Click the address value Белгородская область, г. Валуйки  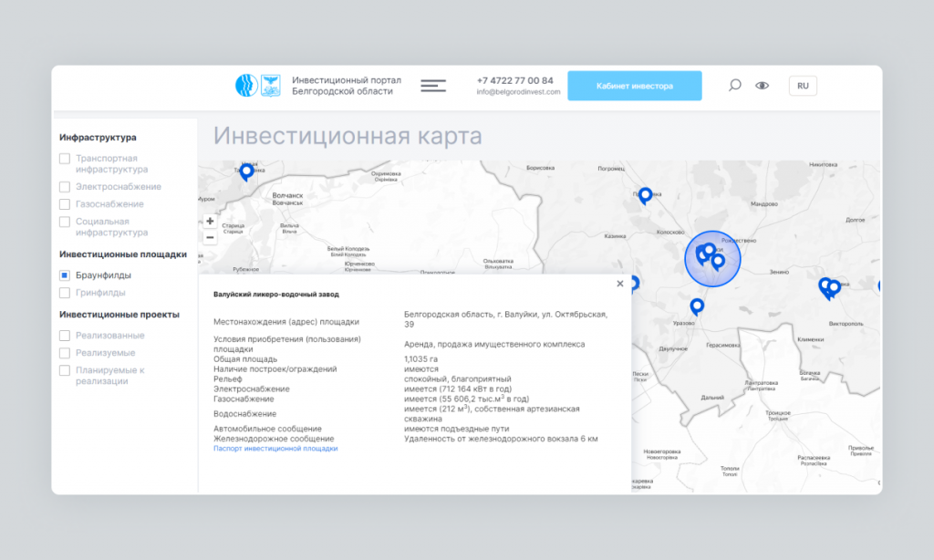click(505, 319)
